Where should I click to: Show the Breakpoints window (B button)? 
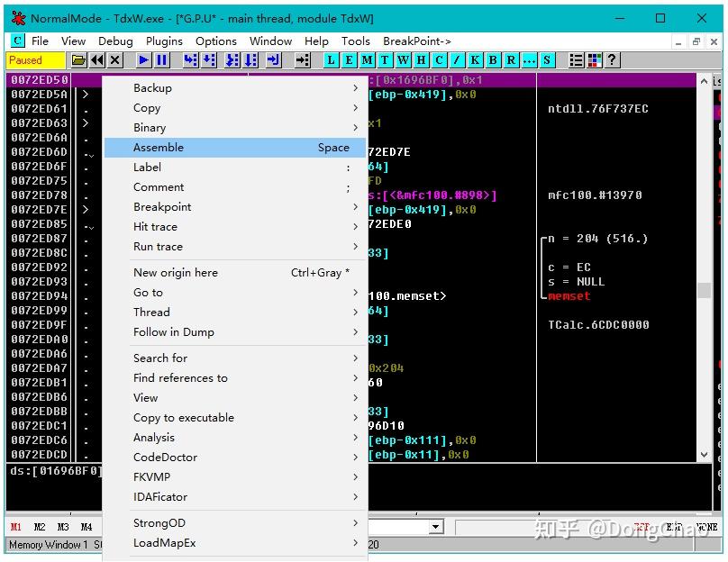tap(494, 60)
